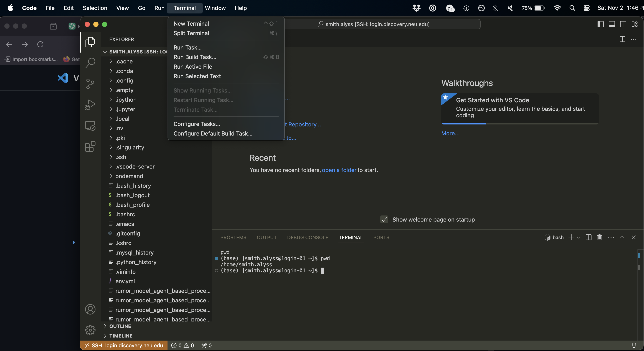Open SSH remote status bar button
Viewport: 644px width, 351px height.
tap(124, 345)
